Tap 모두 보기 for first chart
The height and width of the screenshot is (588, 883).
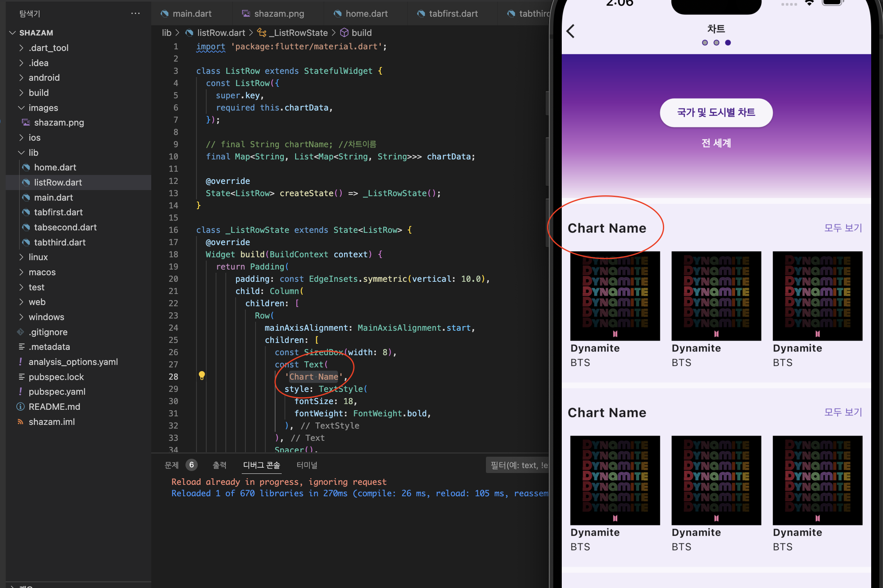pos(843,228)
